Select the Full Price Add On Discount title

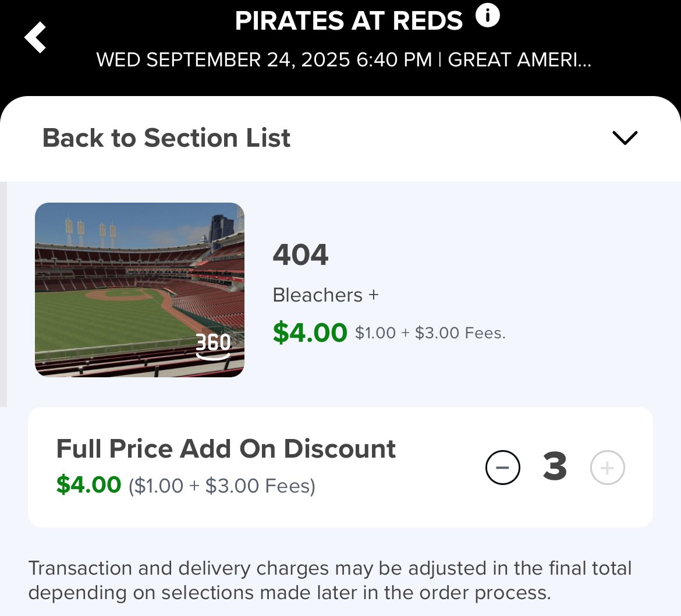226,448
